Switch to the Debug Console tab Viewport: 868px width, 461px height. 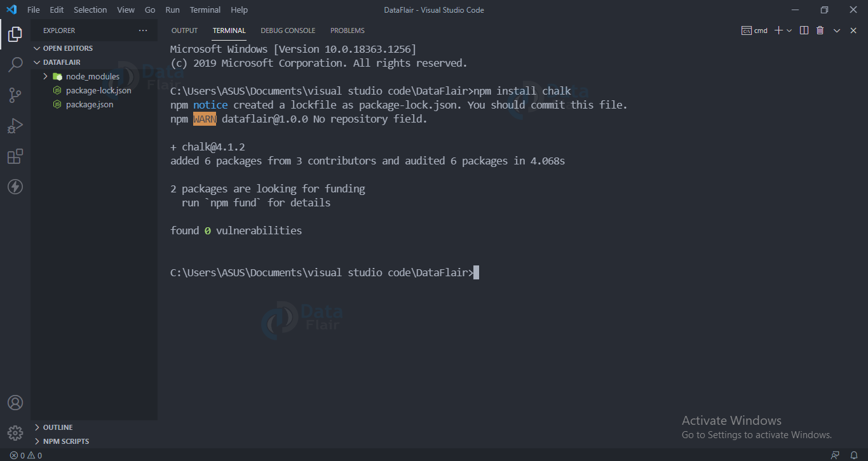tap(288, 30)
